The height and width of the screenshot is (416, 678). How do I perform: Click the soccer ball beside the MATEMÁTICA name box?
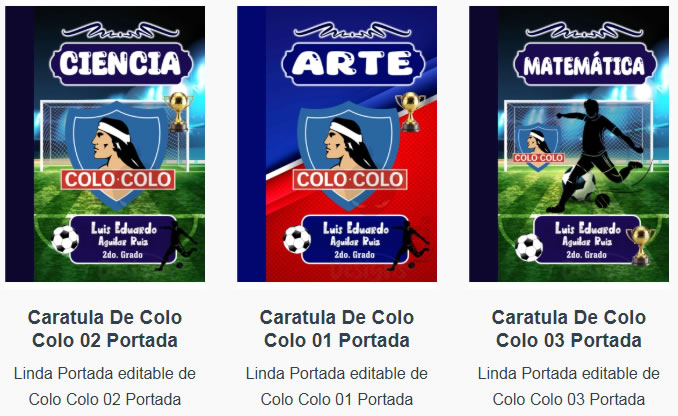529,247
